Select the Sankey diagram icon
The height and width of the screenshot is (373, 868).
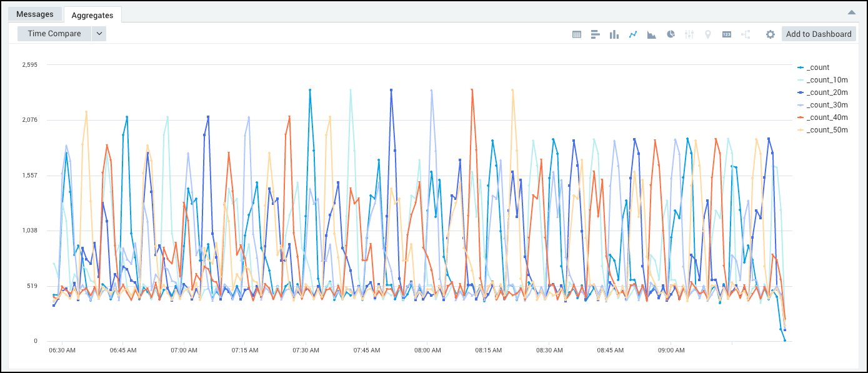[746, 34]
